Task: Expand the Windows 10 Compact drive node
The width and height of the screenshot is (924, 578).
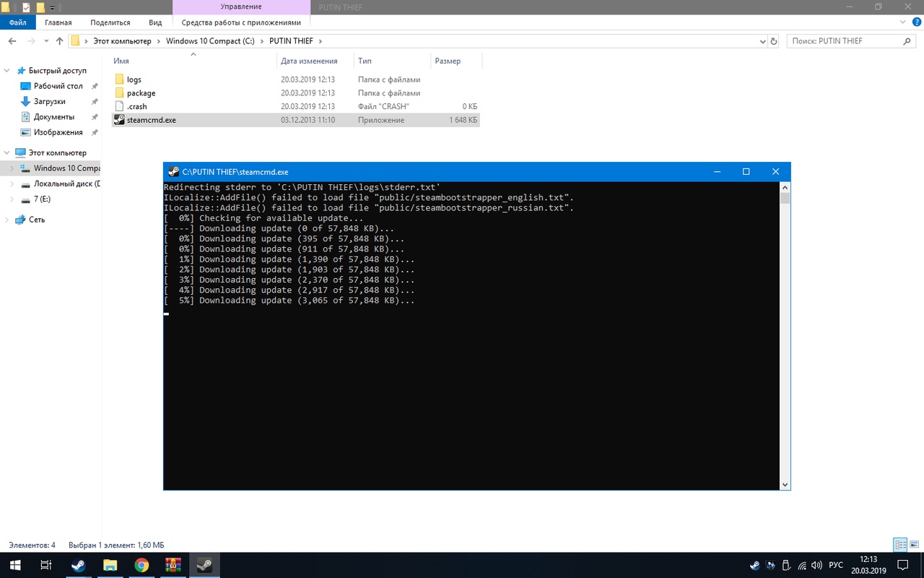Action: (x=12, y=168)
